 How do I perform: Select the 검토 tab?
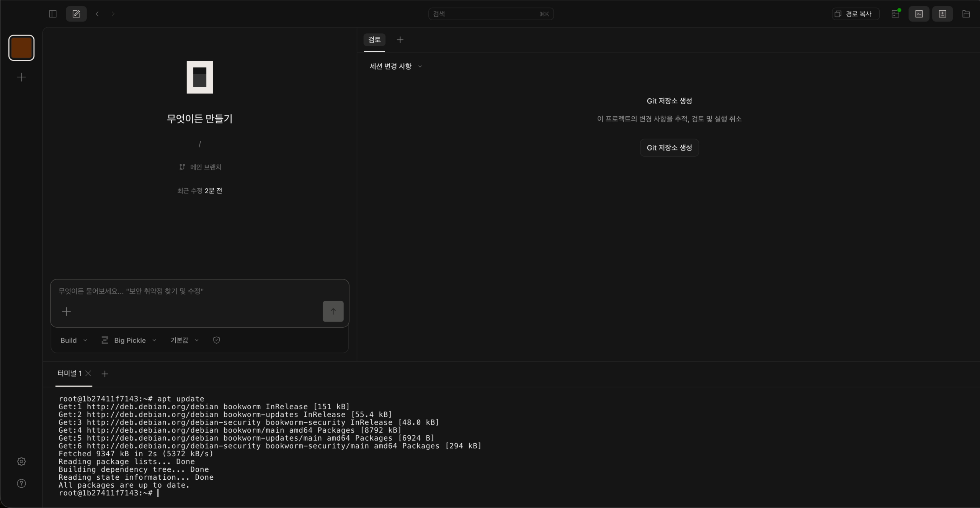pyautogui.click(x=374, y=39)
